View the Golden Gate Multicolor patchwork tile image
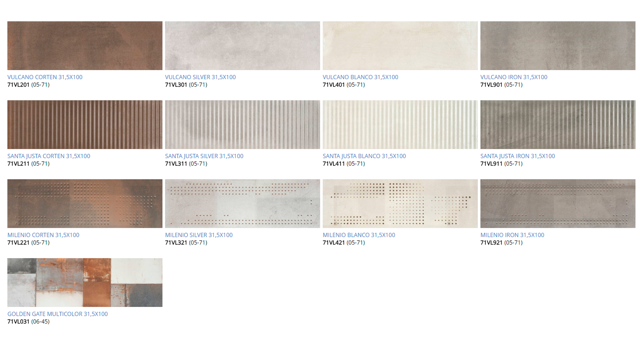This screenshot has width=644, height=346. point(85,282)
